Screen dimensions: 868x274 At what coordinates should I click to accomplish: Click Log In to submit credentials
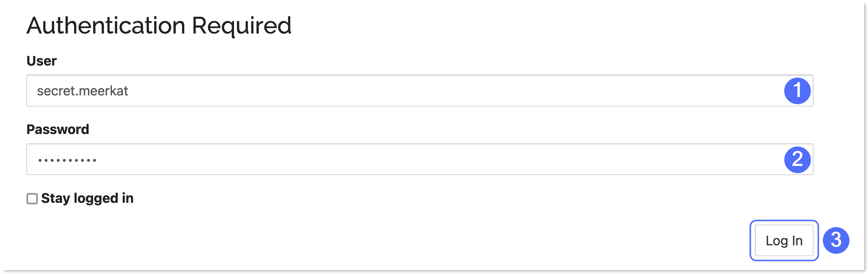(x=784, y=240)
